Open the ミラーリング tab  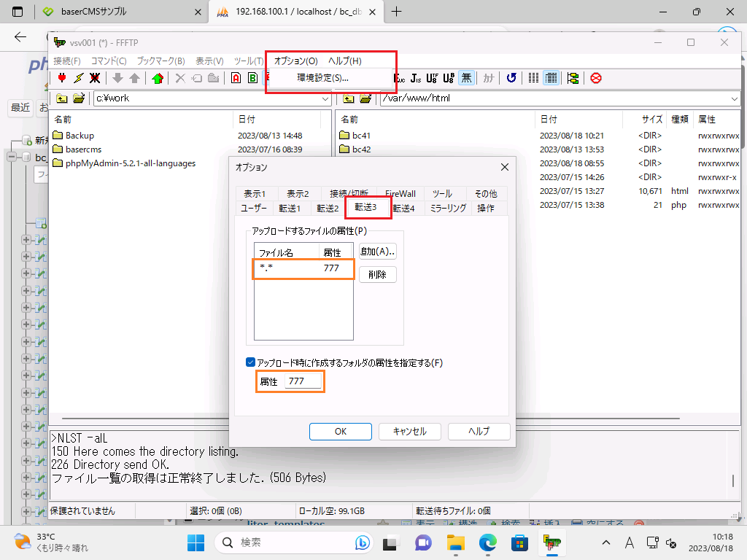coord(448,208)
